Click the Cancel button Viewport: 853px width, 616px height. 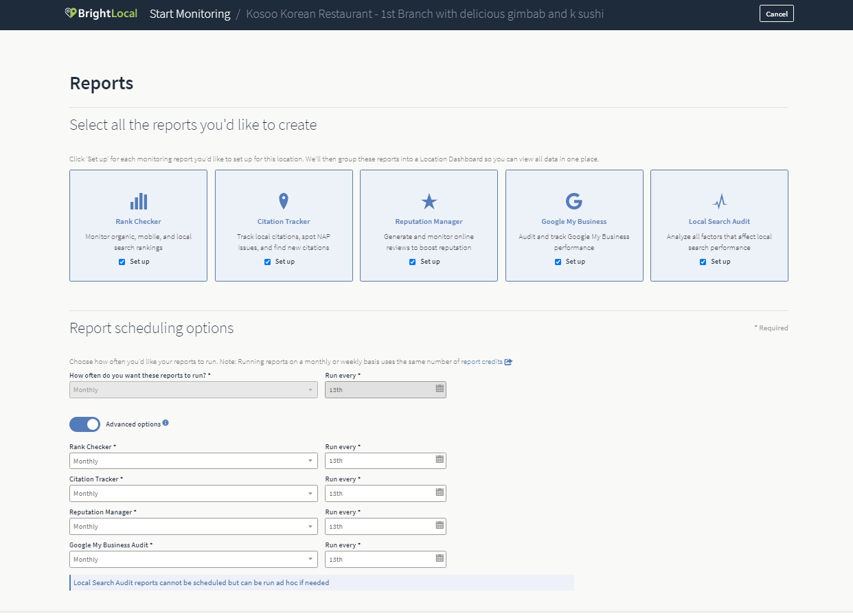click(776, 14)
